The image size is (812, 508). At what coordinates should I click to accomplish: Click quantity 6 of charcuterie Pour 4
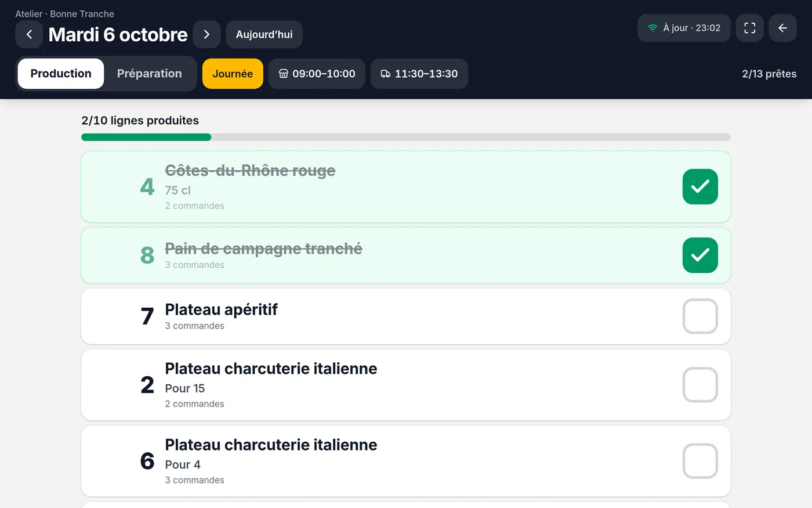(x=147, y=461)
